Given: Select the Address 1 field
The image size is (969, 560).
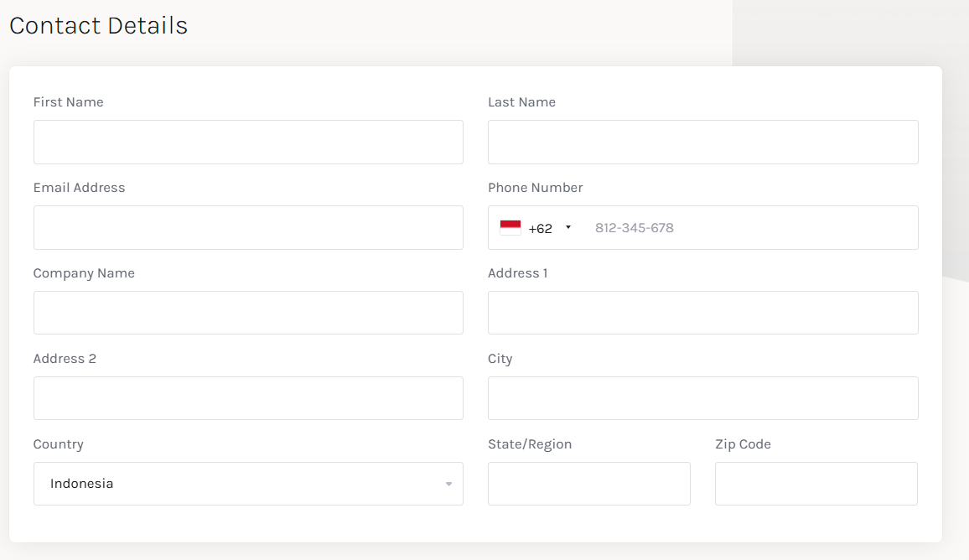Looking at the screenshot, I should 702,313.
